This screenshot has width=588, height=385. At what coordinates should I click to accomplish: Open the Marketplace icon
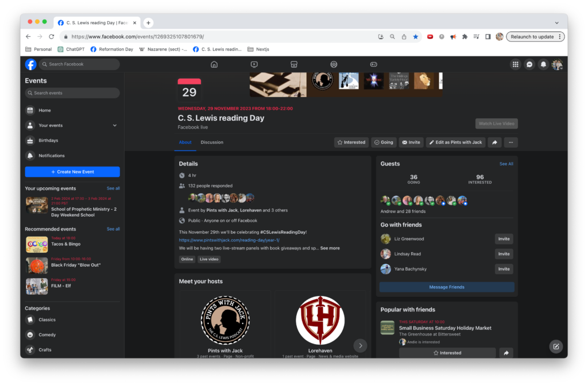[294, 64]
